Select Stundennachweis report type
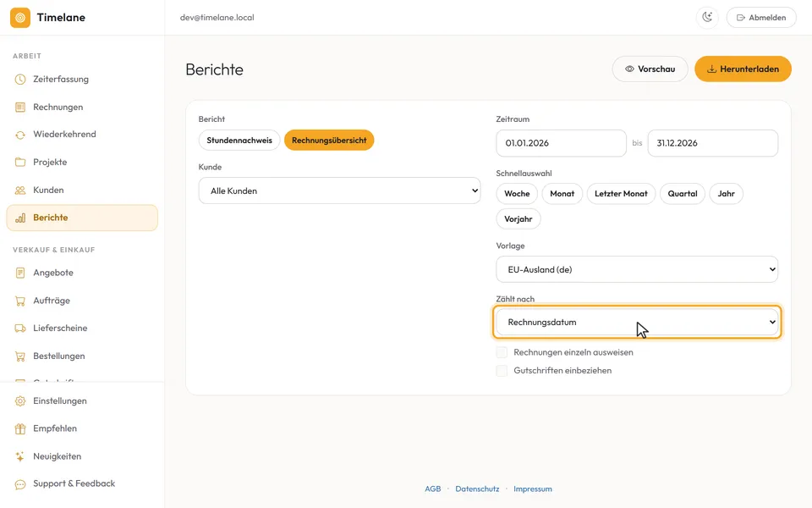The width and height of the screenshot is (812, 508). [239, 140]
